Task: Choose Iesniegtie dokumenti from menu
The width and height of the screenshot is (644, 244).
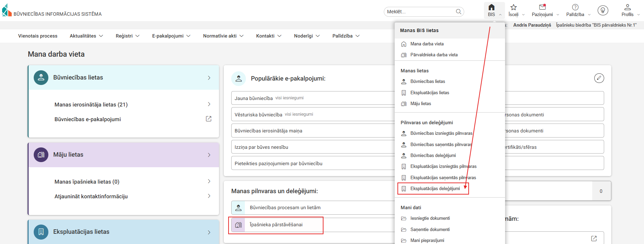Action: (430, 218)
